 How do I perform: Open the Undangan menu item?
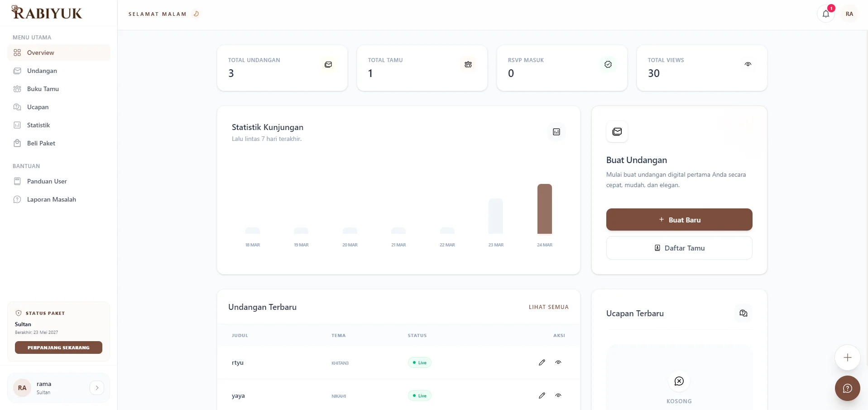point(42,71)
